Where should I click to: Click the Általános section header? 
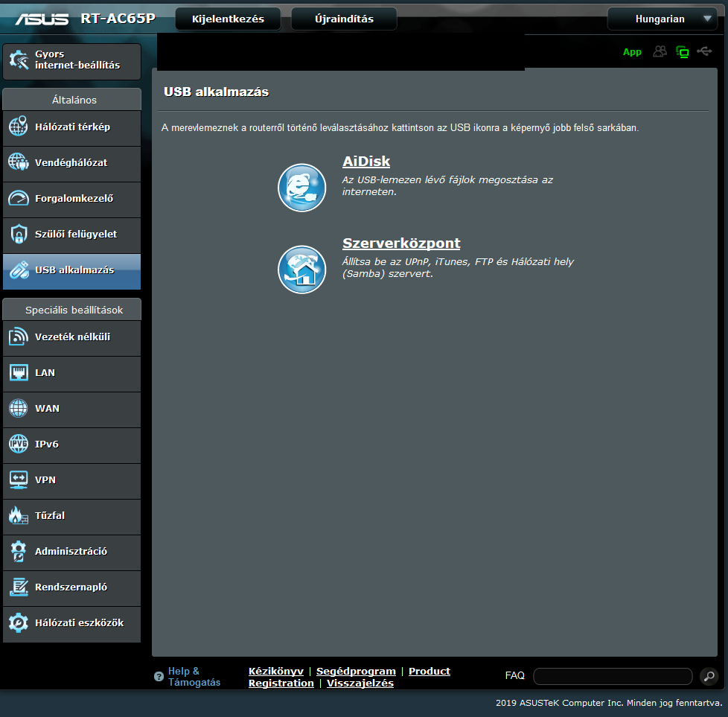(x=72, y=100)
